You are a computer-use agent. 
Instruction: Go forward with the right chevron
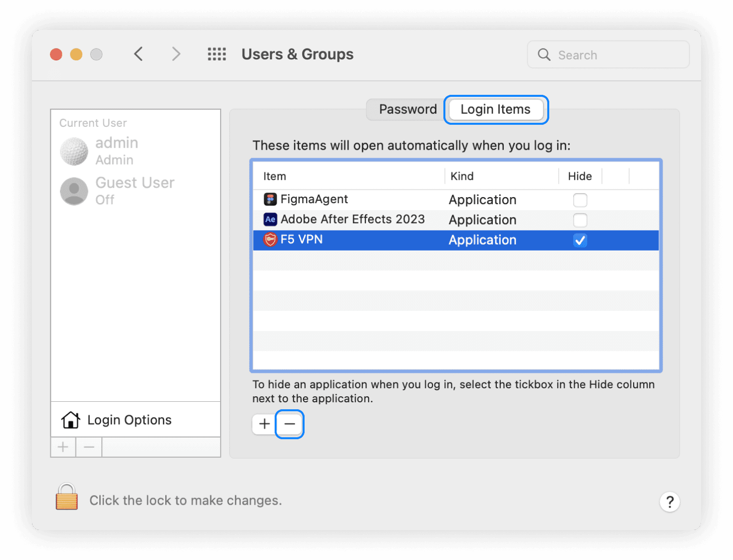[176, 54]
